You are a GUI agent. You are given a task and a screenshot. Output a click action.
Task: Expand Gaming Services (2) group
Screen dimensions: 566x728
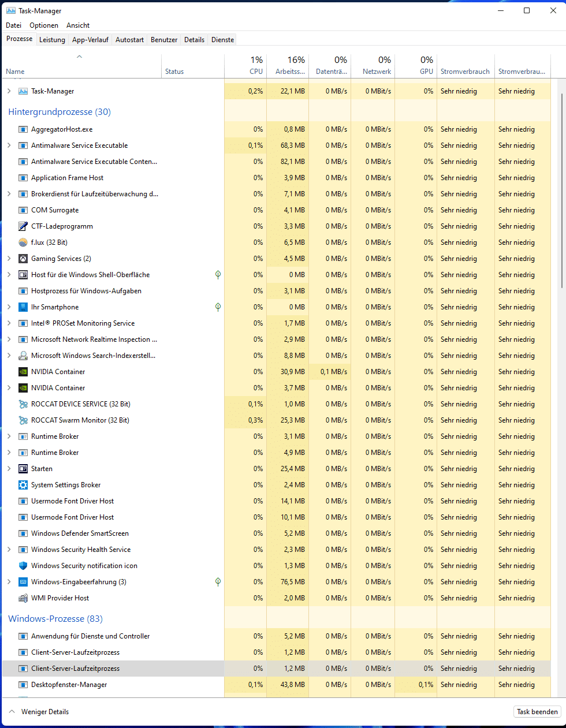(x=9, y=259)
